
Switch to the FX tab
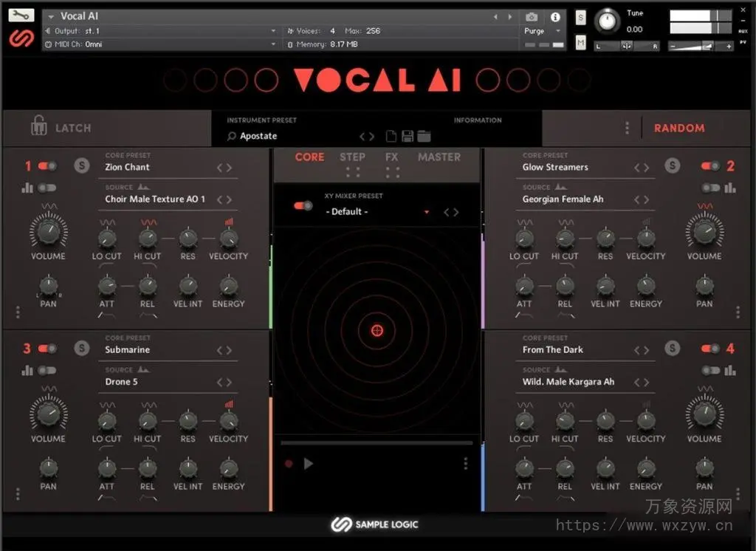[391, 157]
